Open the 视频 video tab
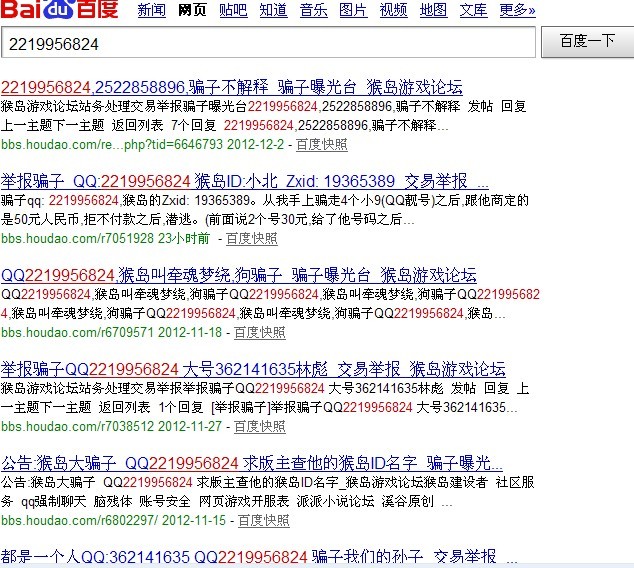634x568 pixels. click(393, 10)
